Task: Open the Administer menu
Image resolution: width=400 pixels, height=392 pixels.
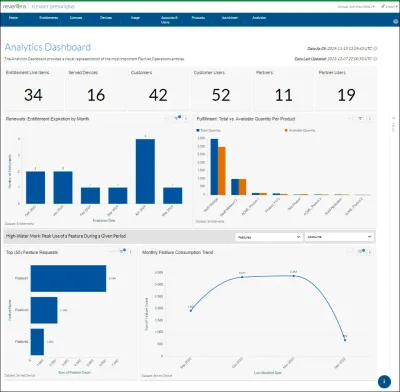Action: tap(230, 18)
